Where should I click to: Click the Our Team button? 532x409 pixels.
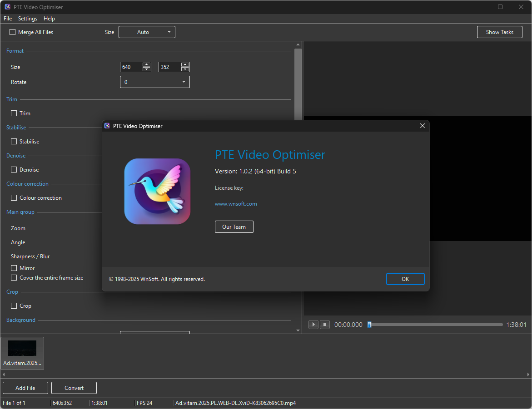[234, 227]
